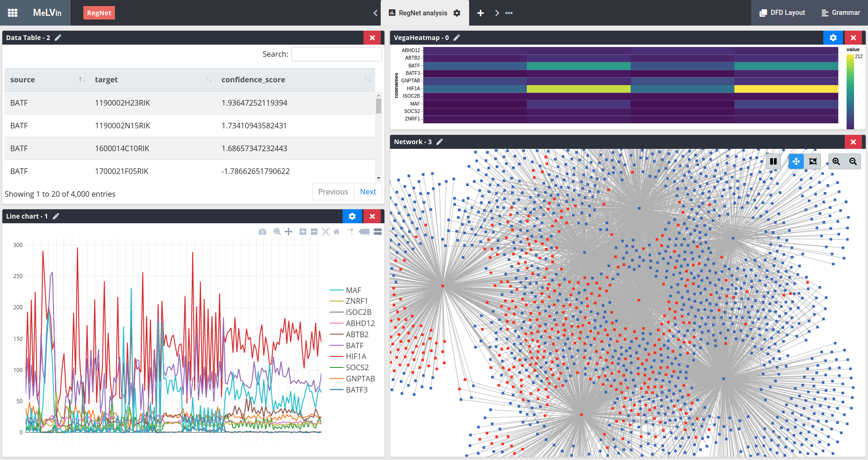The width and height of the screenshot is (868, 460).
Task: Zoom out of the network graph
Action: click(x=853, y=161)
